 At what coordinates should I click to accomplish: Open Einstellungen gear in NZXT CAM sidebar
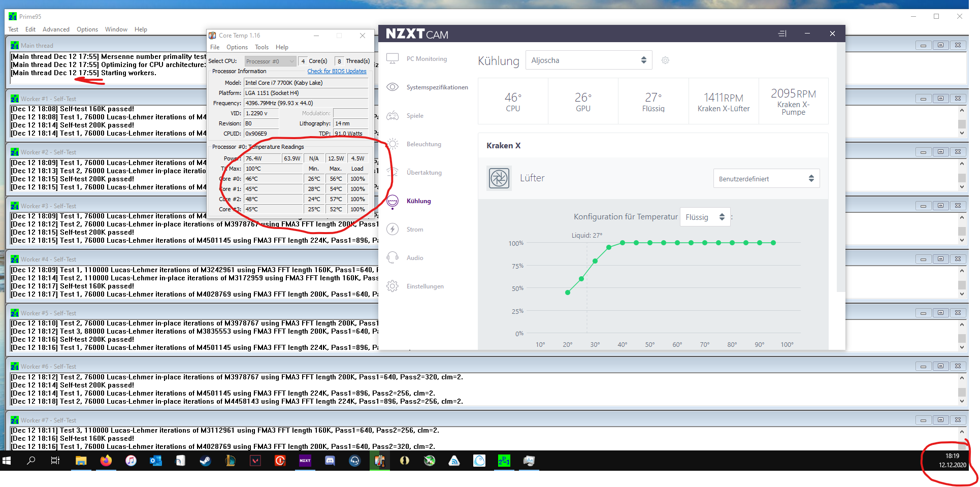click(x=415, y=286)
